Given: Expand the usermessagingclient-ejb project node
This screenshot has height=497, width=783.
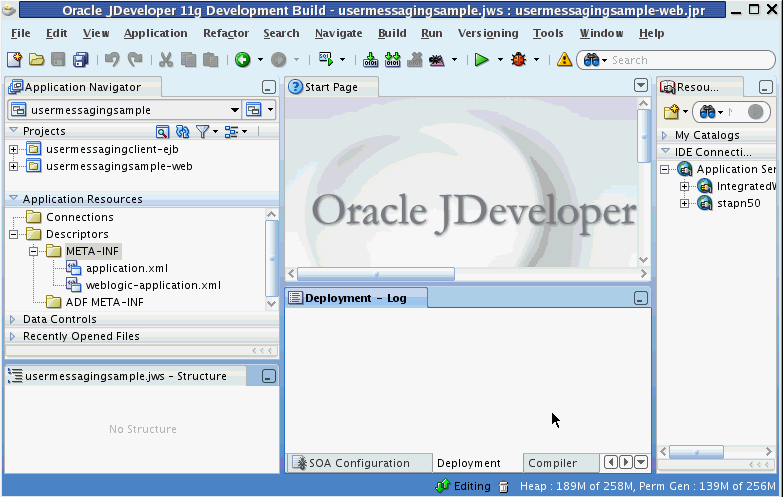Looking at the screenshot, I should tap(13, 149).
